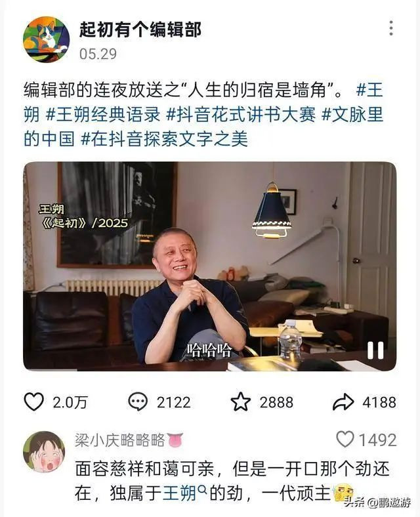Like the post with heart icon
This screenshot has width=420, height=517.
click(x=34, y=402)
